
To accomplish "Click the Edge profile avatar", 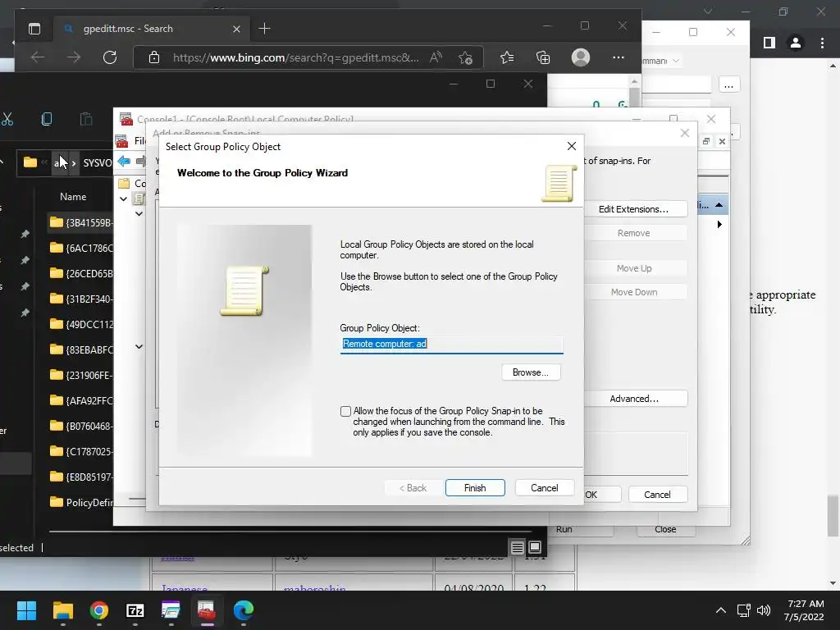I will coord(581,57).
